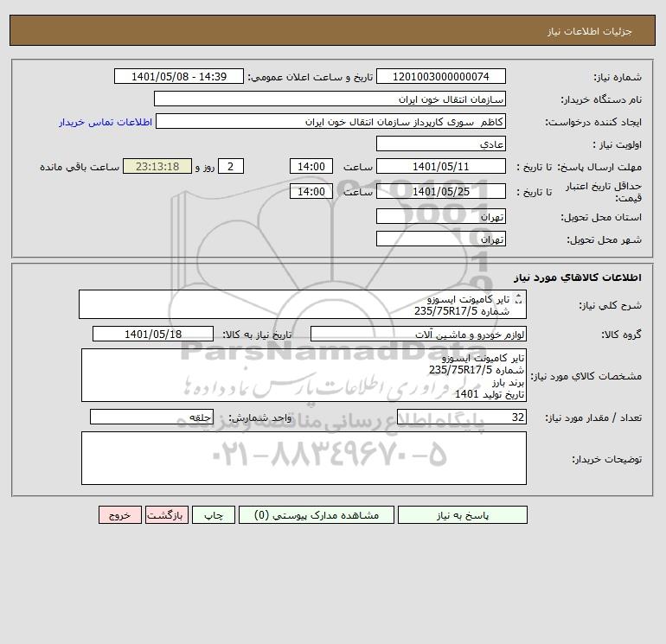666x644 pixels.
Task: Click the ایجاد کننده درخواست label
Action: 593,122
